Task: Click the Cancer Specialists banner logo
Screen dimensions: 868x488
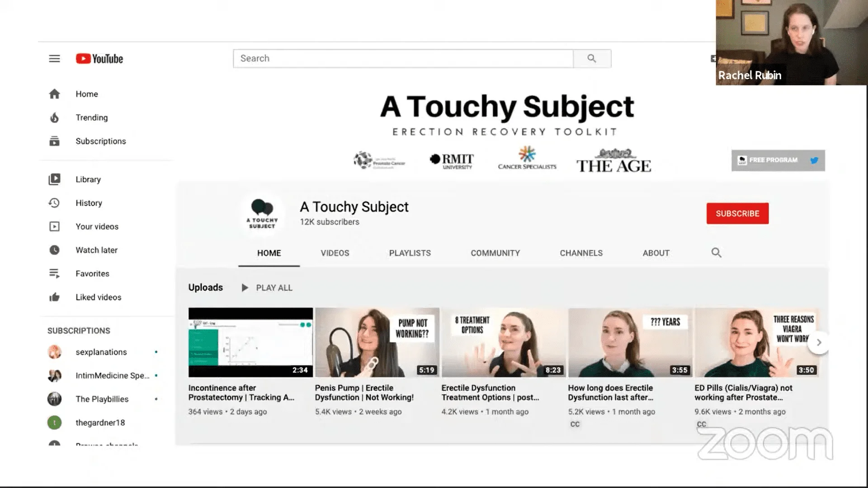Action: pos(527,158)
